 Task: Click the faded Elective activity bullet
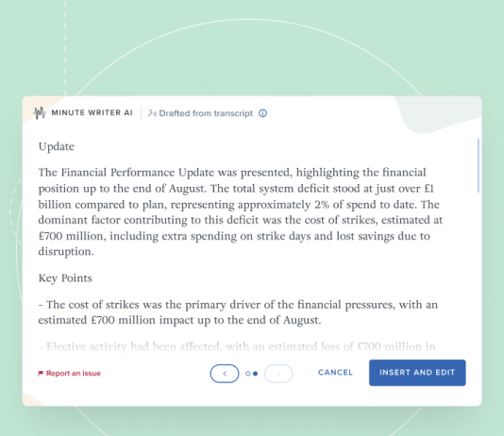[237, 346]
